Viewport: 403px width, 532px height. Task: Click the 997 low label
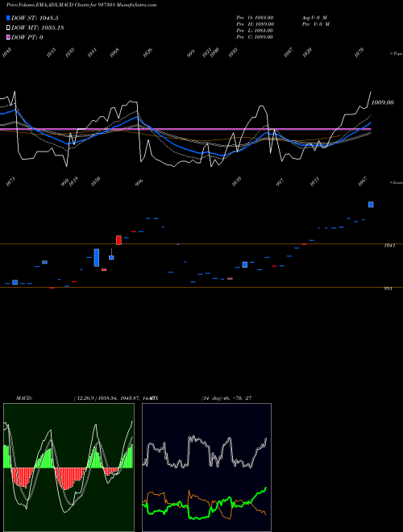coord(280,182)
